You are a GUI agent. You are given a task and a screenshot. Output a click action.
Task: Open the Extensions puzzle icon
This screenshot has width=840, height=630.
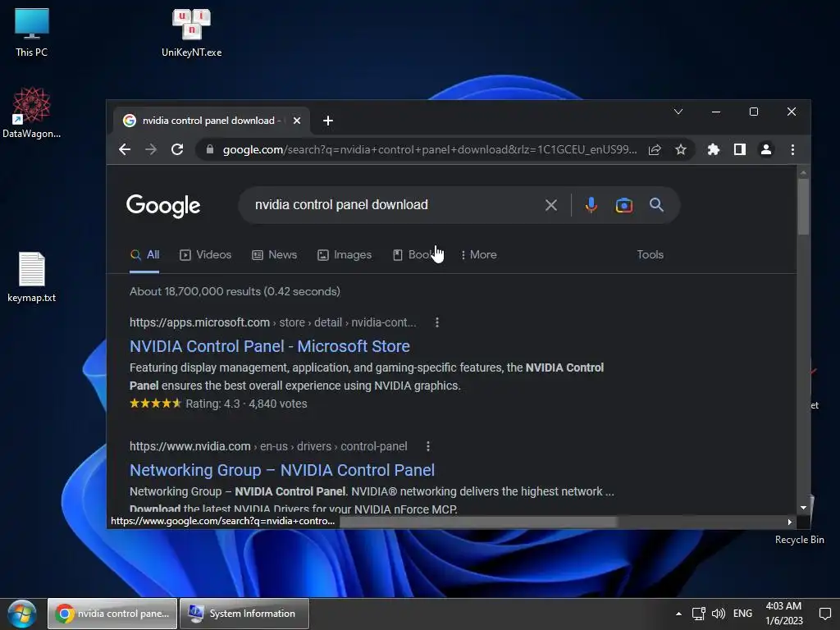tap(714, 149)
